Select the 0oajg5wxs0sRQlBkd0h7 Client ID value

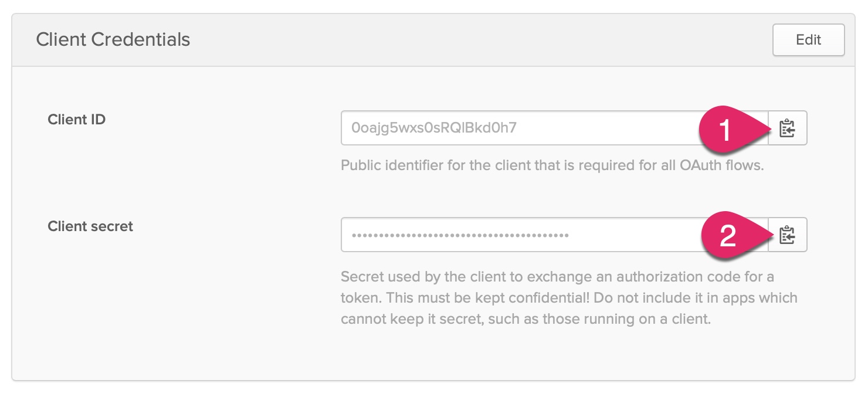click(433, 128)
